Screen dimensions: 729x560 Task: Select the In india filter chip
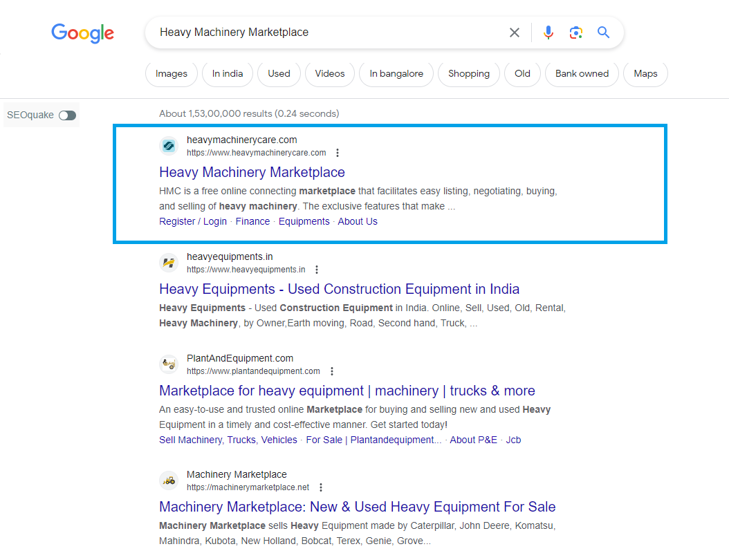228,74
